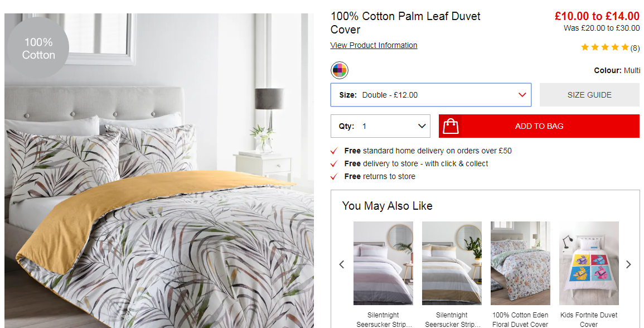Click the 100% Cotton badge
Viewport: 644px width, 328px height.
coord(38,48)
